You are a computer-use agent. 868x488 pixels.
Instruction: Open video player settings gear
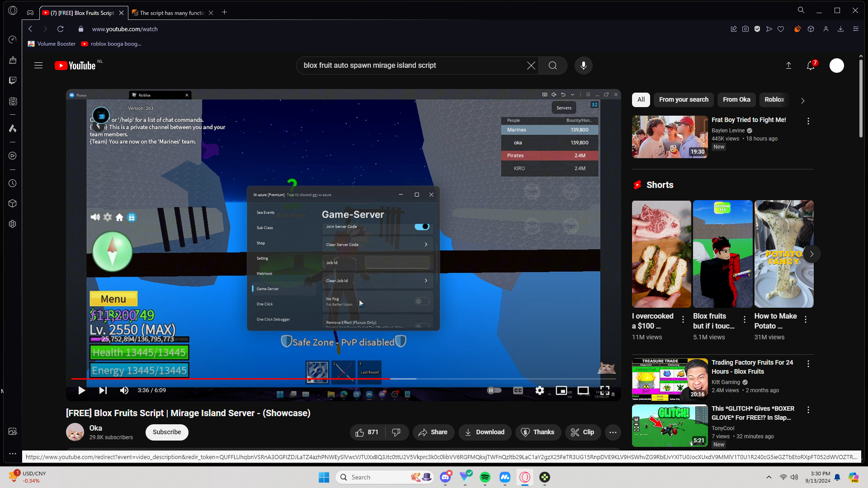pos(540,390)
